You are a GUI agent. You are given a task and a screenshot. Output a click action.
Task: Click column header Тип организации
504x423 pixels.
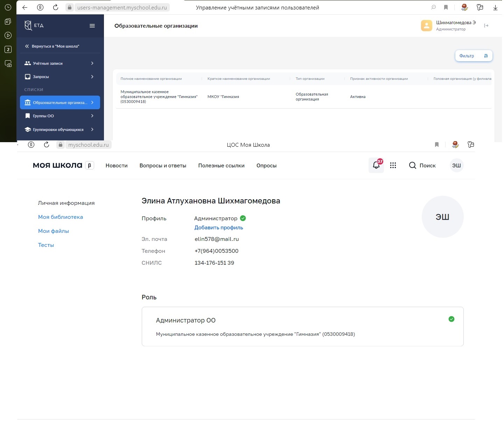310,79
